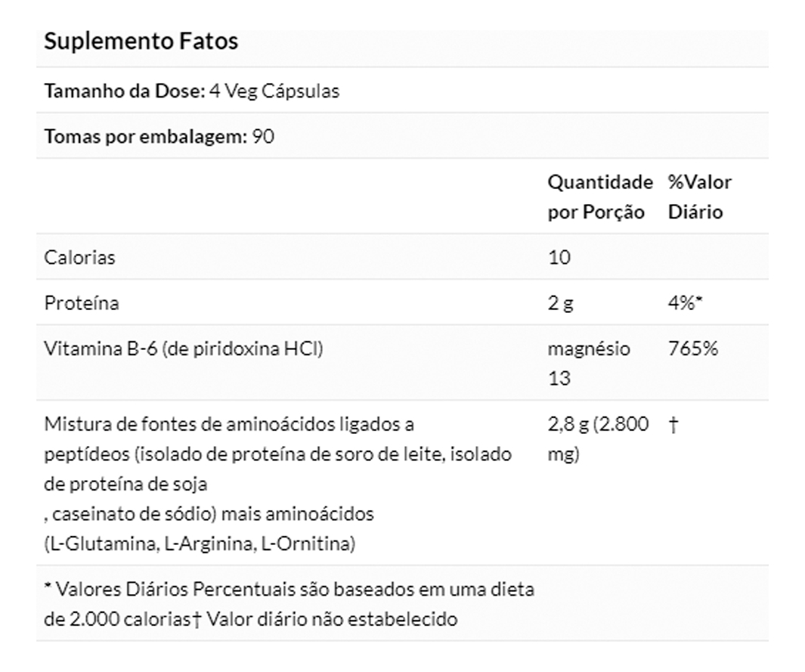Click the Quantidade por Porção column header

[x=599, y=197]
